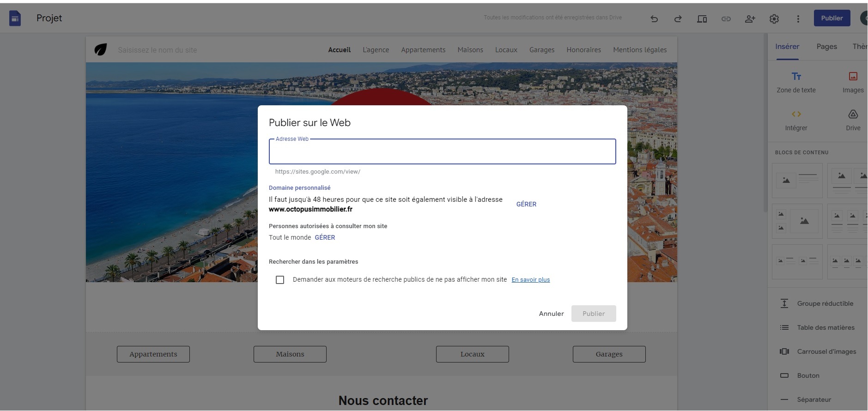
Task: Check the hide from search engines checkbox
Action: [x=280, y=280]
